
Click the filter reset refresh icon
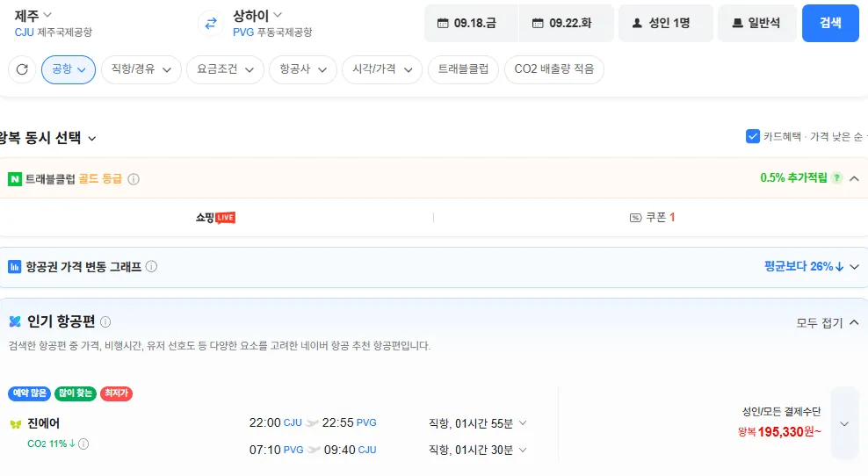[22, 69]
